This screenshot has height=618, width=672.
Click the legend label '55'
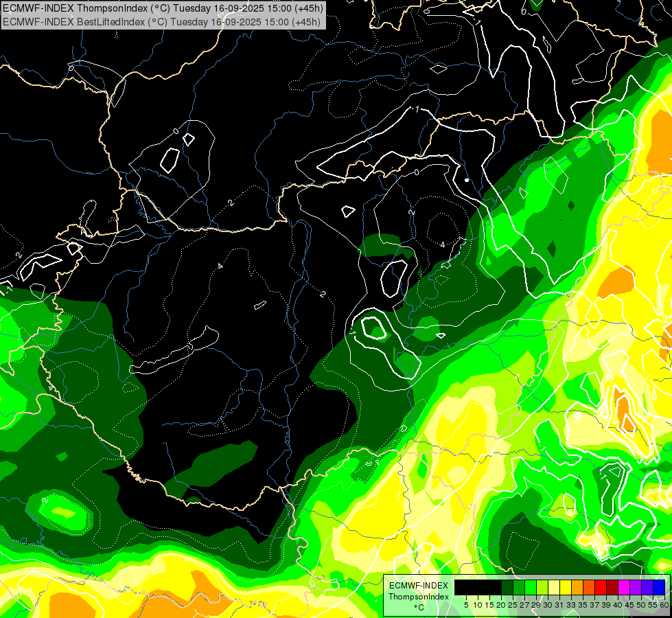click(x=653, y=605)
